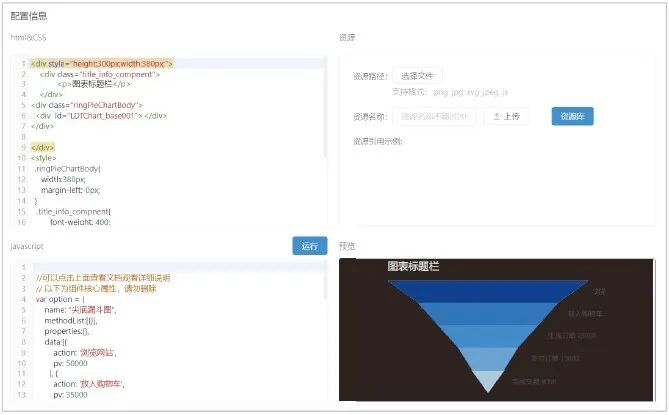The width and height of the screenshot is (669, 415).
Task: Click the action: '浏览网站' line
Action: pos(85,353)
